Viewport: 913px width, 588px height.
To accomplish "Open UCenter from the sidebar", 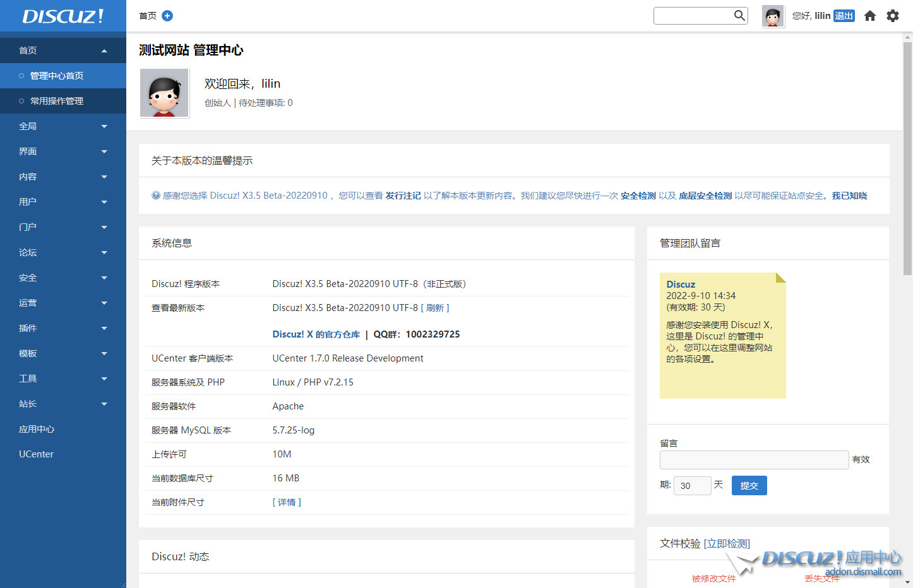I will pyautogui.click(x=36, y=454).
